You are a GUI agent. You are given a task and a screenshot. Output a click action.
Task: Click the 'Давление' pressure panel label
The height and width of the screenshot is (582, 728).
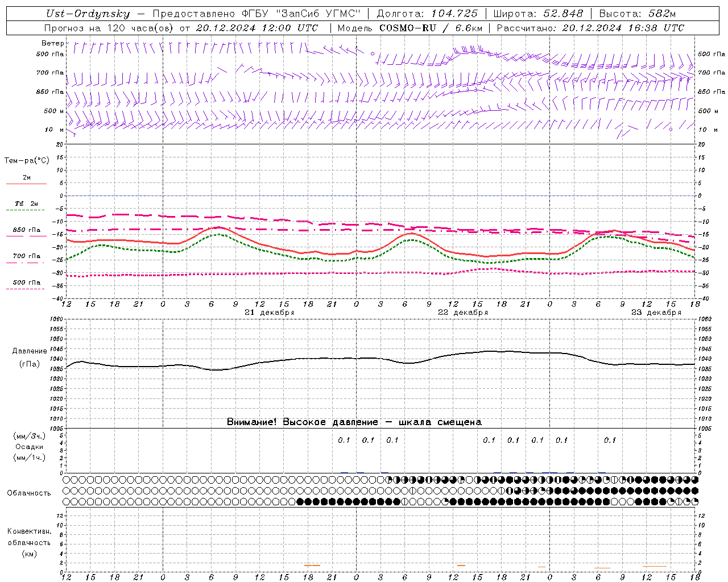(x=30, y=351)
